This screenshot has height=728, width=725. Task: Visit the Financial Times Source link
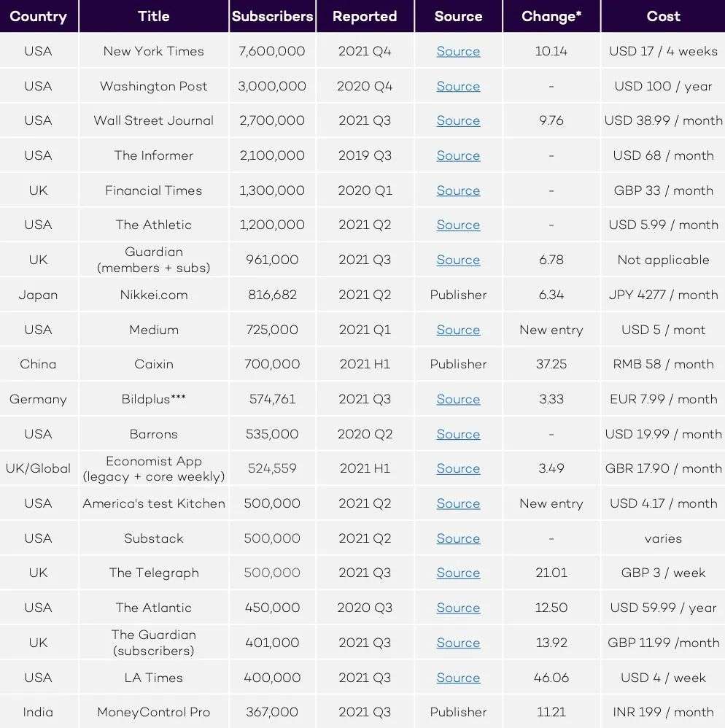coord(458,190)
